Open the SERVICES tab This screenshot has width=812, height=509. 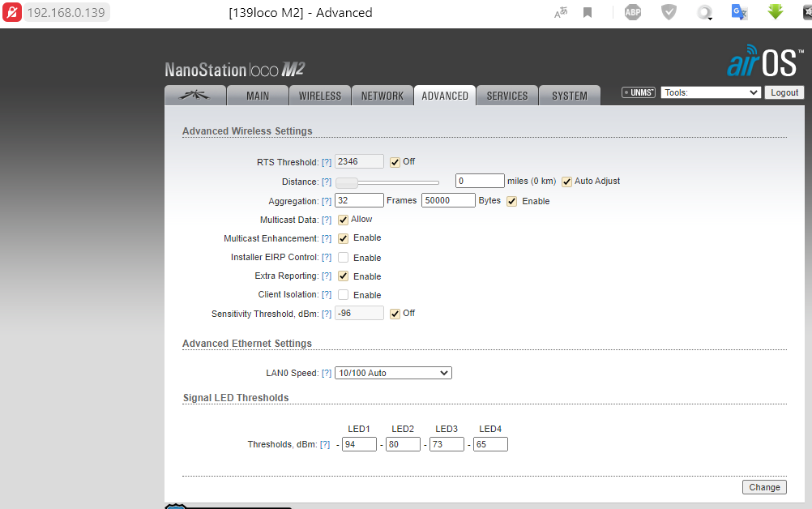(507, 96)
